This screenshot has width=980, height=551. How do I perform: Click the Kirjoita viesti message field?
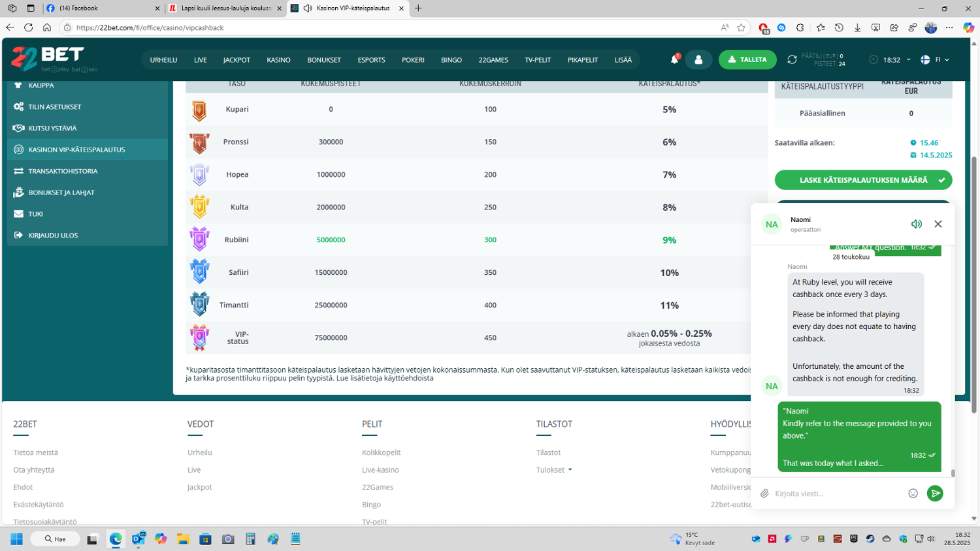click(x=836, y=494)
